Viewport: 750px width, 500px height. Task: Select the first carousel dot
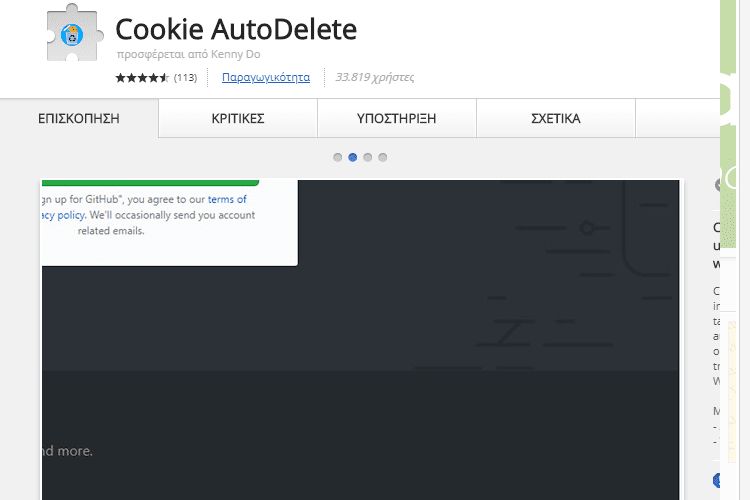(x=338, y=157)
